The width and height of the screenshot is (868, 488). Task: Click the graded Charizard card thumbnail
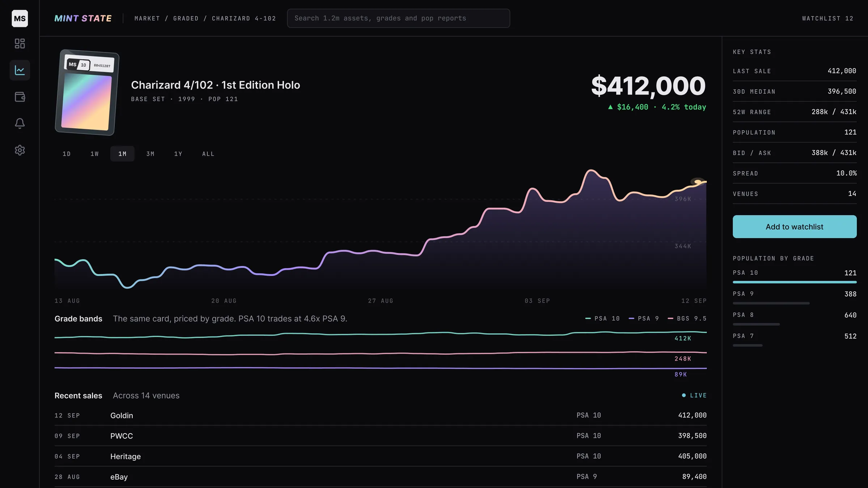pyautogui.click(x=87, y=93)
